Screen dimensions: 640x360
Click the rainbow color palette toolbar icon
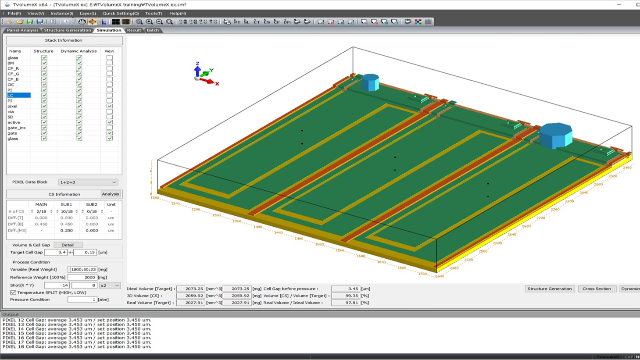(418, 22)
